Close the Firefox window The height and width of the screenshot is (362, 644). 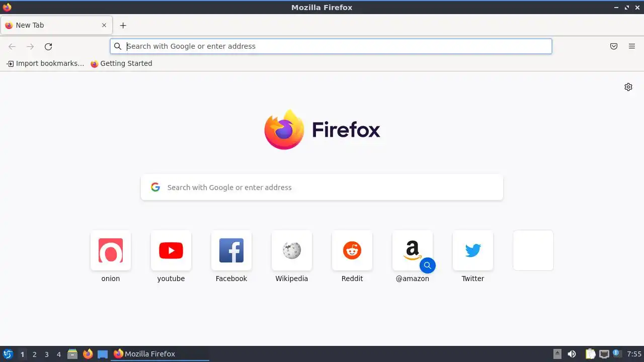pos(637,8)
